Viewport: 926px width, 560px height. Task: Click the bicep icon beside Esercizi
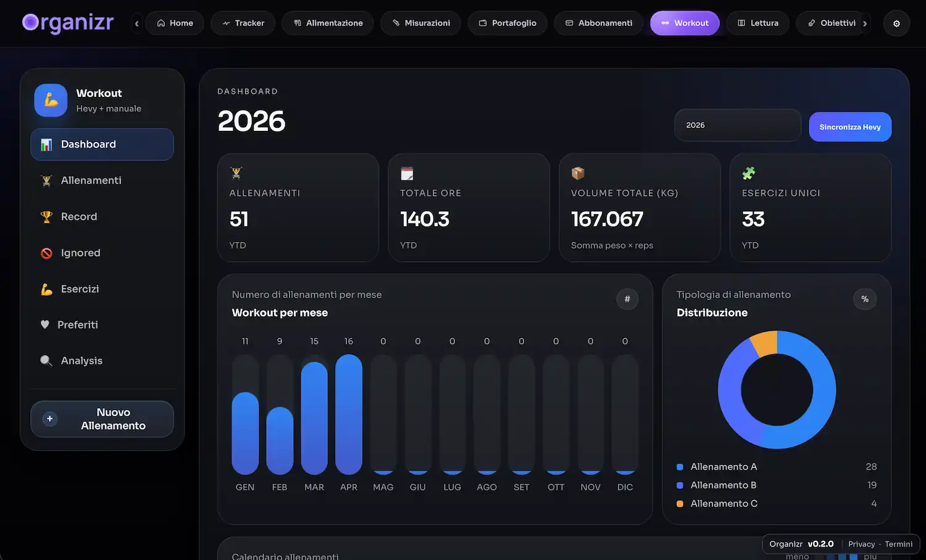46,289
